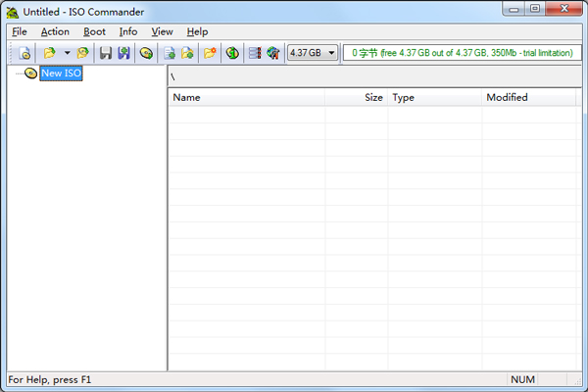
Task: Open the View menu
Action: 162,32
